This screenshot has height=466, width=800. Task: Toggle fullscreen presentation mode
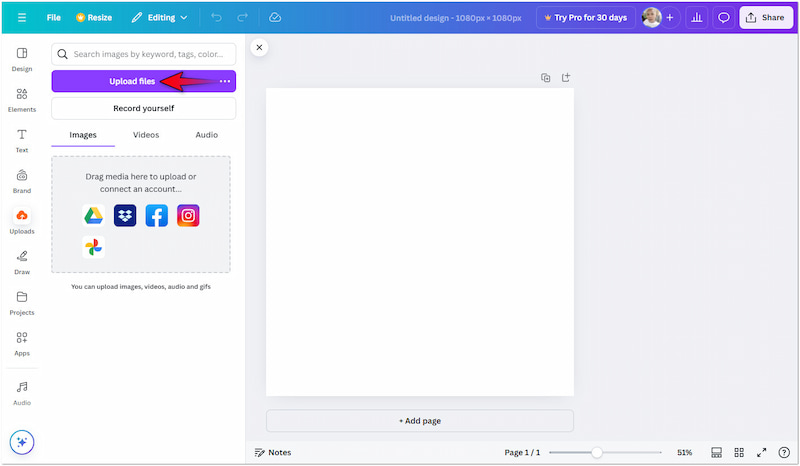(x=761, y=452)
